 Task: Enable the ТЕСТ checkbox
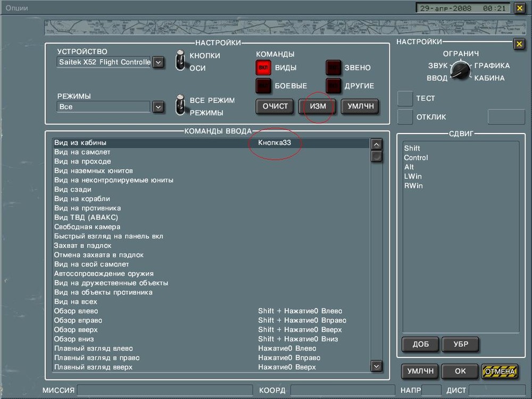[x=405, y=98]
